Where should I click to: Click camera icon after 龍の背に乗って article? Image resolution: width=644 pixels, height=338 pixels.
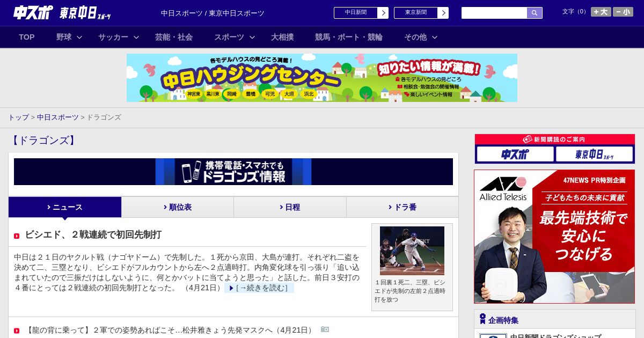[x=325, y=329]
